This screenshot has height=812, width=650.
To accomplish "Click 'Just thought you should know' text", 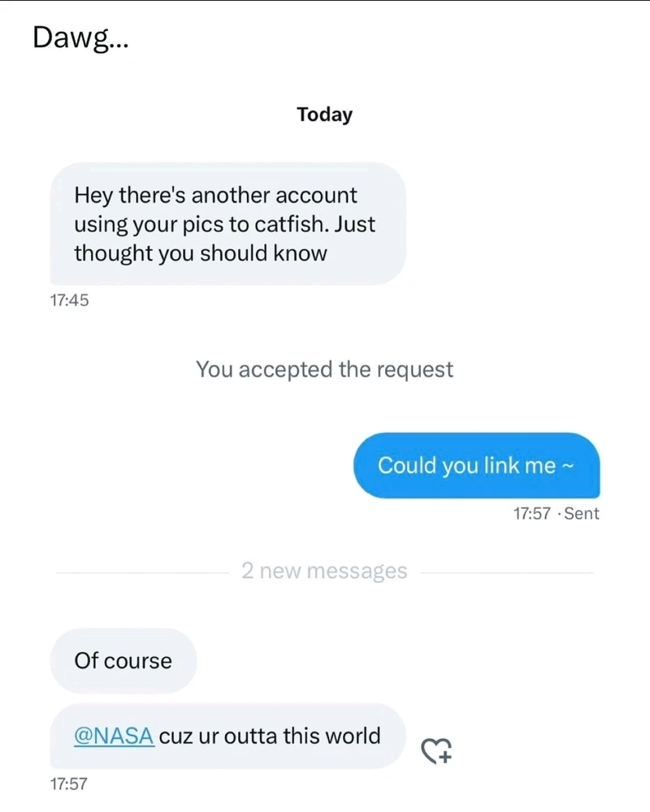I will coord(224,239).
